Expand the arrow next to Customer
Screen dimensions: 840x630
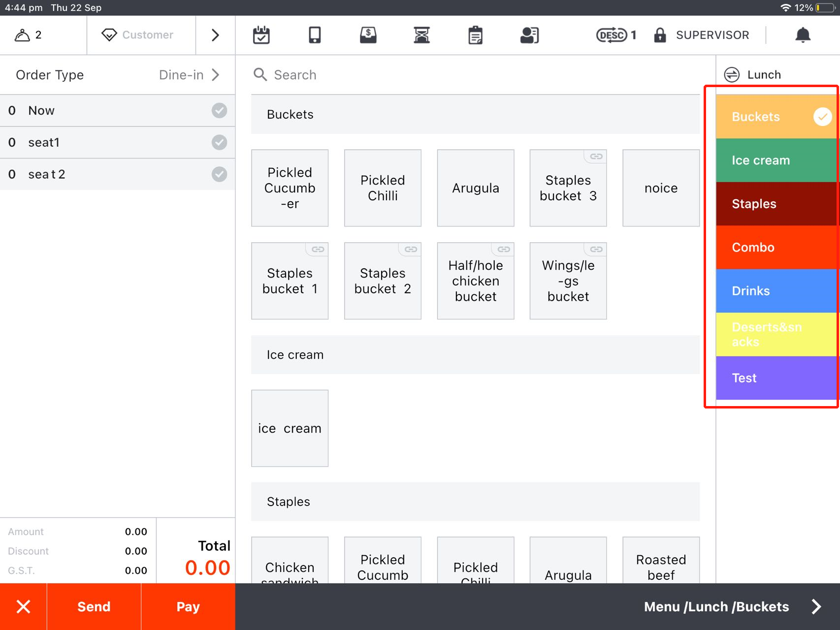215,35
